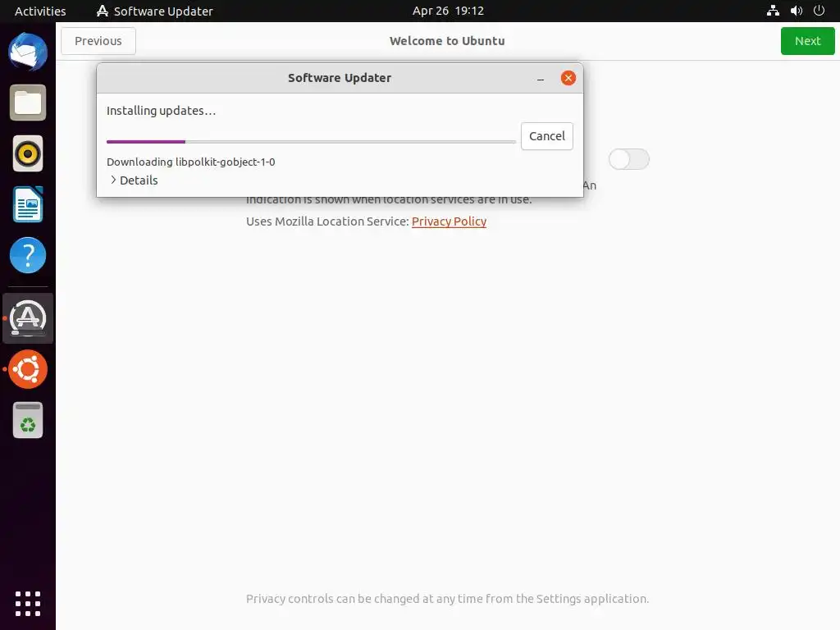This screenshot has width=840, height=630.
Task: Open Thunderbird Mail from the dock
Action: point(28,52)
